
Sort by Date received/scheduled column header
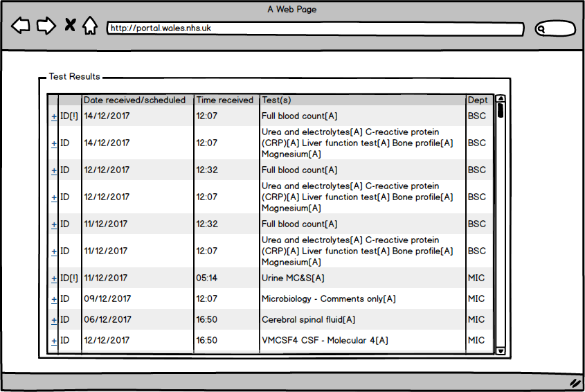[135, 100]
